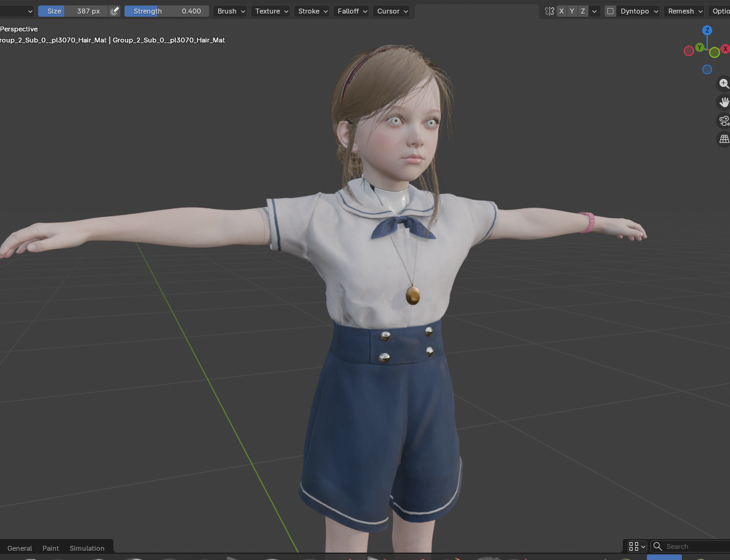Click the Strength slider
The image size is (730, 560).
tap(166, 11)
